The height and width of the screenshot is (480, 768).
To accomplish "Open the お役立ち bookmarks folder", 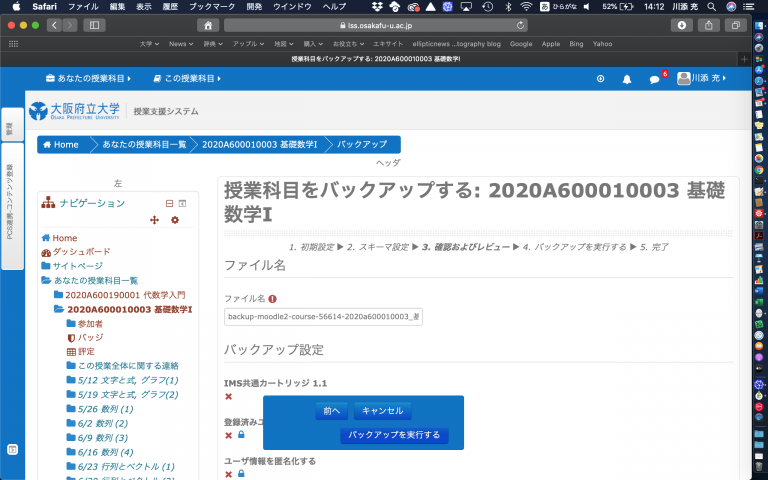I will pos(348,44).
